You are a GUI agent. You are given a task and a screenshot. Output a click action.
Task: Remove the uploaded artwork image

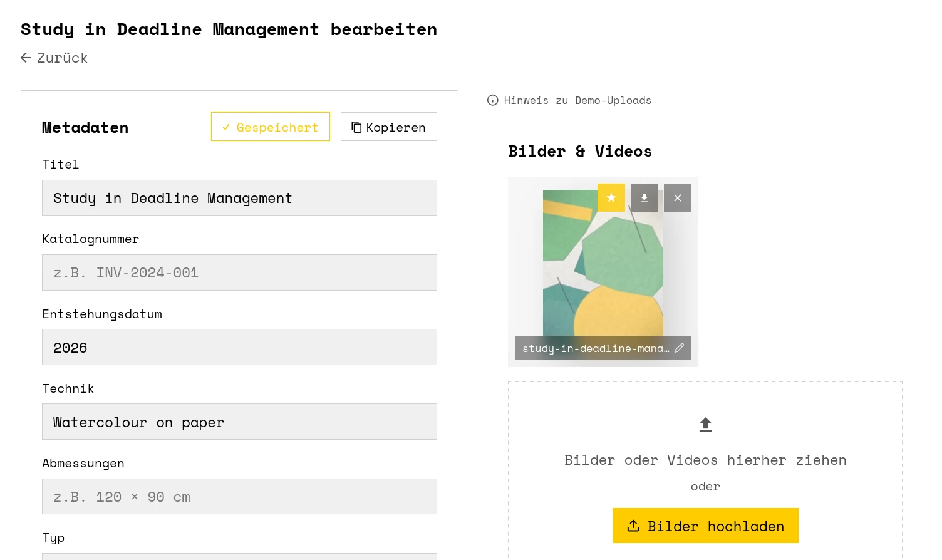(677, 197)
